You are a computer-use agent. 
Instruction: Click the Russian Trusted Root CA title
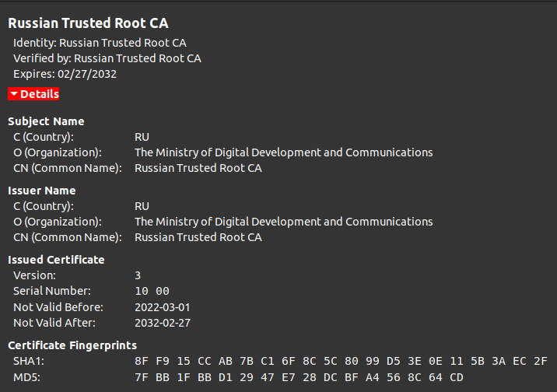click(x=88, y=23)
